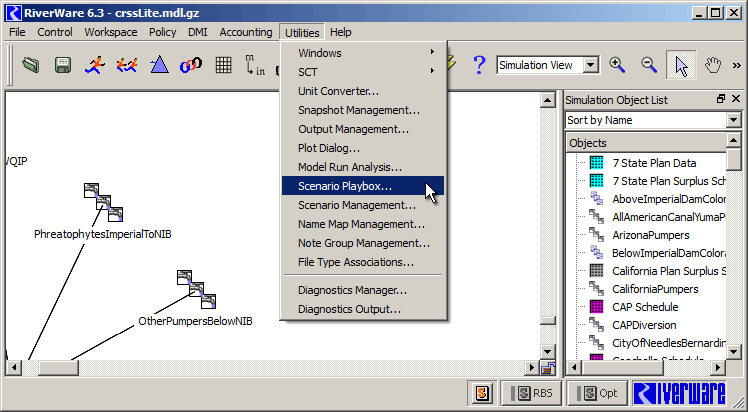Screen dimensions: 748x412
Task: Click the Opt status bar button
Action: tap(597, 393)
